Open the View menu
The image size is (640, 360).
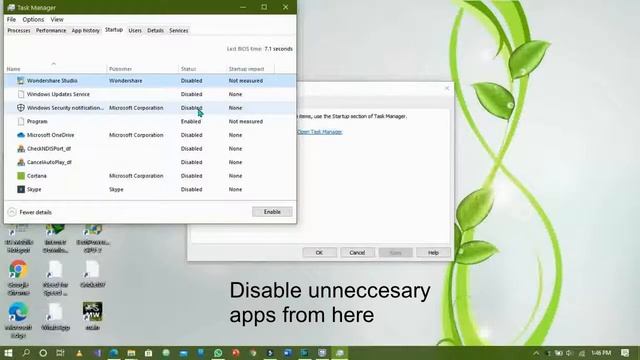(57, 20)
